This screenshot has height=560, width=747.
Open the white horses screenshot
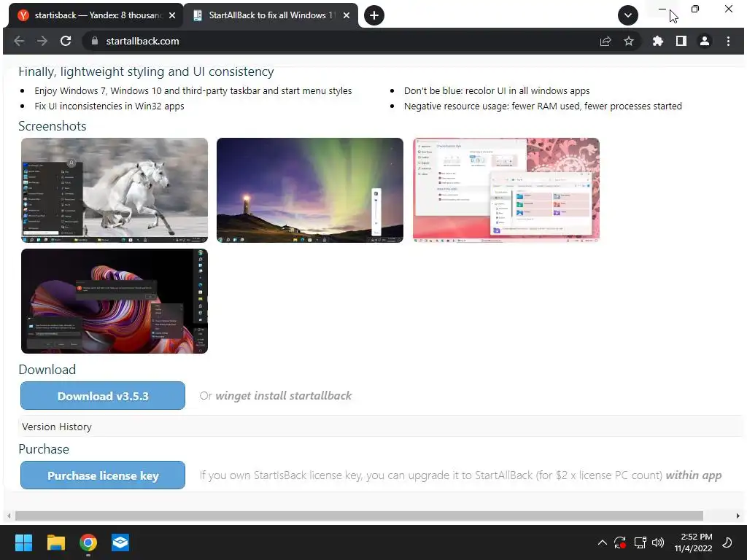(x=115, y=190)
